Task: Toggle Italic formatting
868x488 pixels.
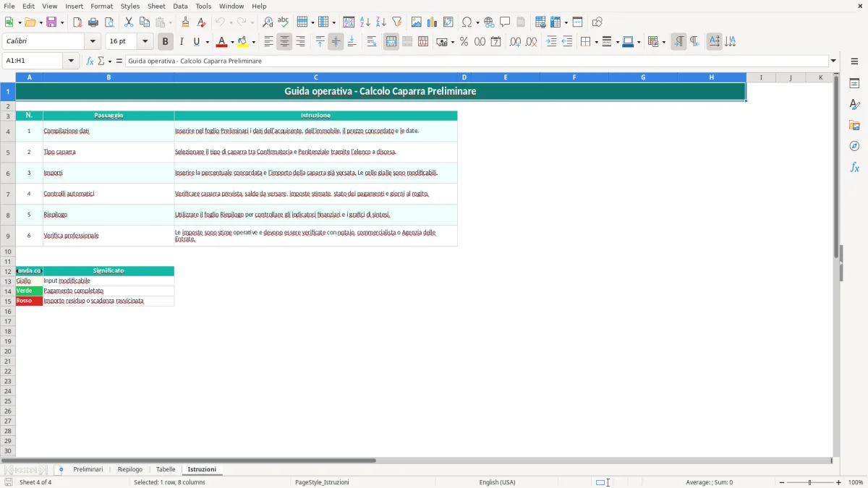Action: click(x=182, y=42)
